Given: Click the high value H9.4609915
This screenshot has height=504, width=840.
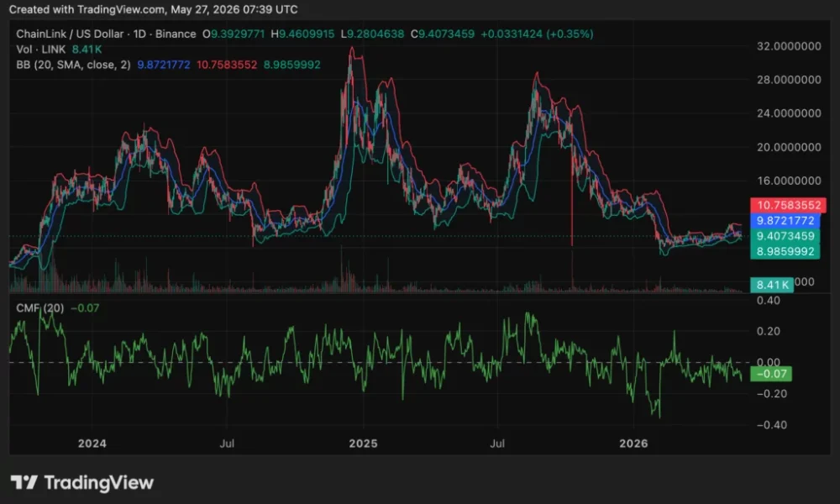Looking at the screenshot, I should tap(302, 34).
